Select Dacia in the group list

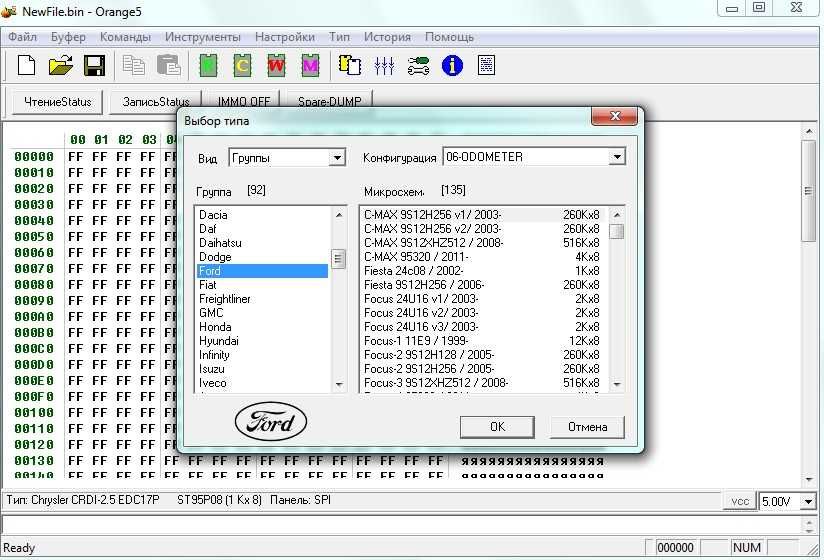click(x=262, y=215)
